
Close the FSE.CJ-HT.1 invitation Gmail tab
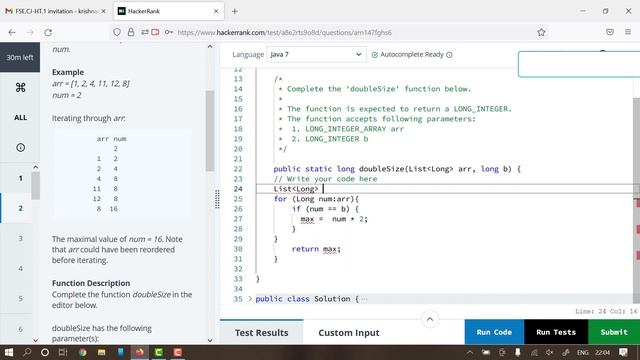coord(103,11)
